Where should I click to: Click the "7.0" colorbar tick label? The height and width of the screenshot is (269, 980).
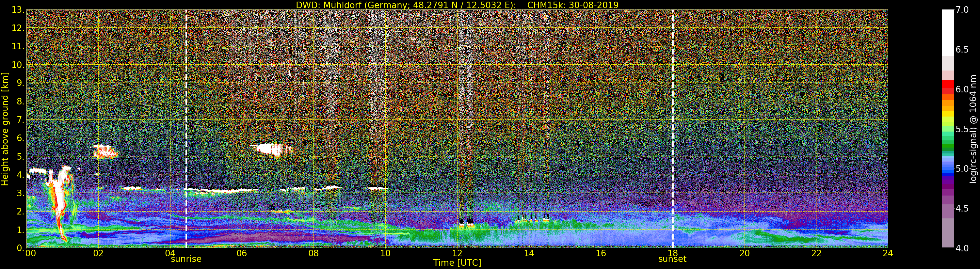click(x=962, y=10)
